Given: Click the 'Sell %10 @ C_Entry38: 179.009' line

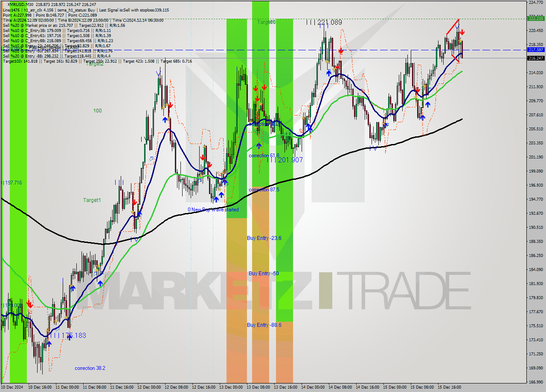Looking at the screenshot, I should (x=57, y=30).
